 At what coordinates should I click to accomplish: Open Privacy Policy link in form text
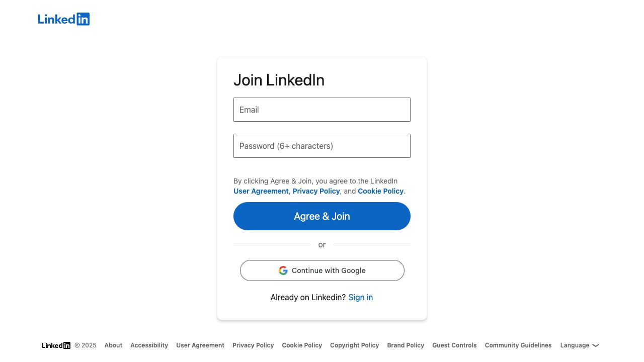[x=316, y=191]
